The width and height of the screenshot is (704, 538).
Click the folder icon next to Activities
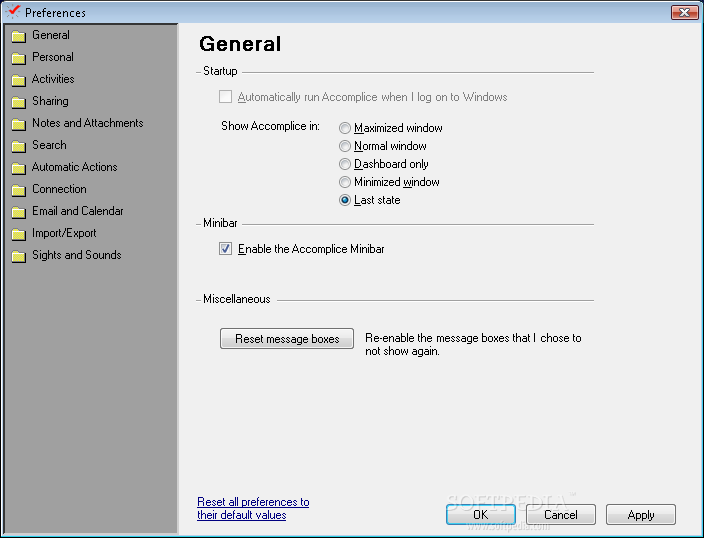click(x=18, y=80)
